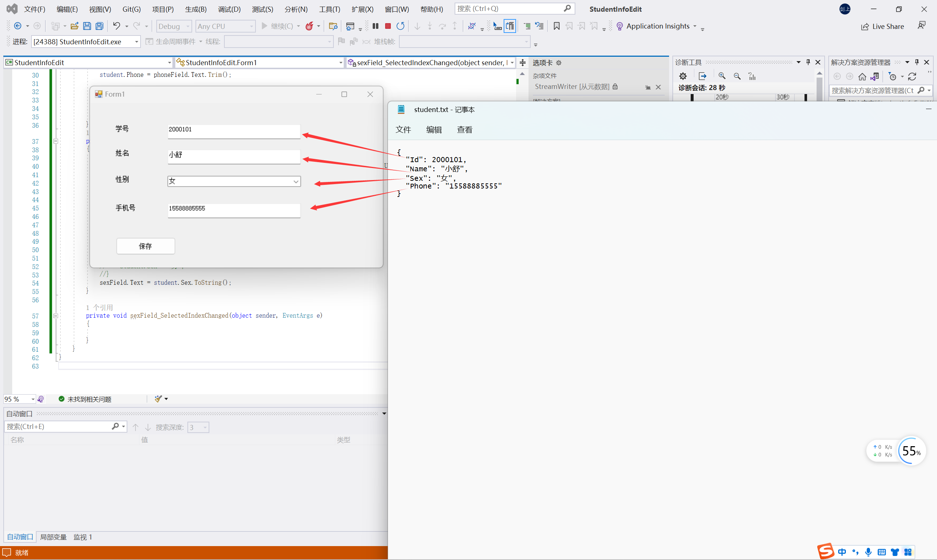Save all files from the toolbar

pyautogui.click(x=99, y=26)
